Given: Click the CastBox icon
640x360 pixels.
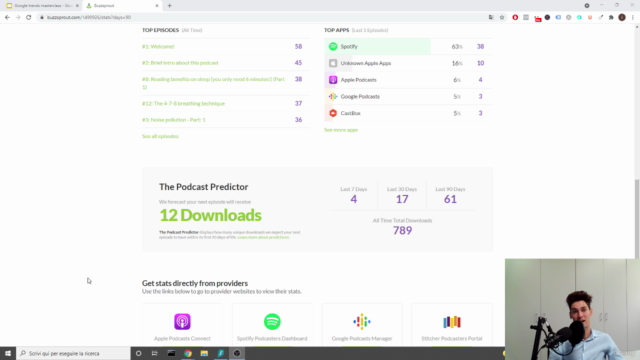Looking at the screenshot, I should [333, 113].
